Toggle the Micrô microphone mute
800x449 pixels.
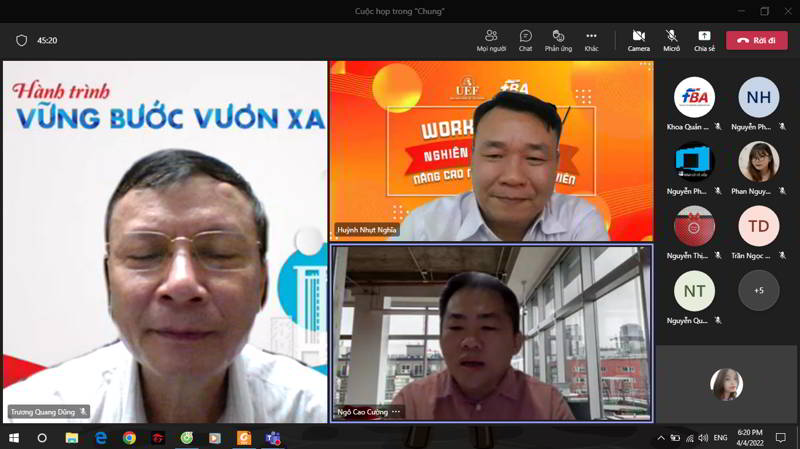(x=671, y=40)
